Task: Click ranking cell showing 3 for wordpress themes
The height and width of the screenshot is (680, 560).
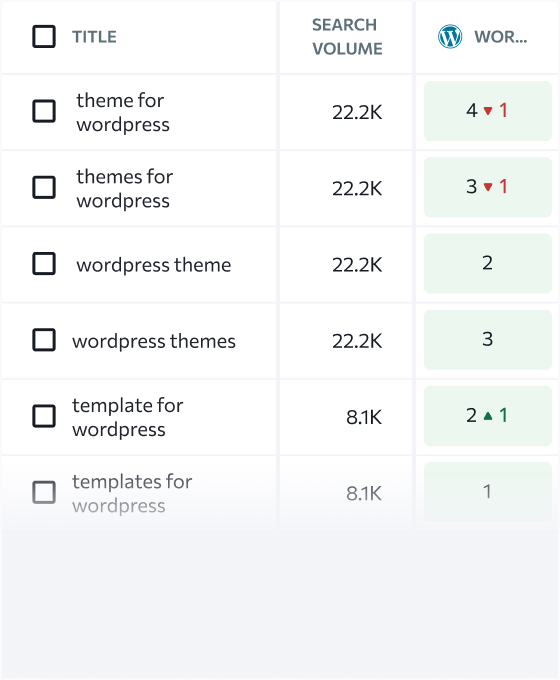Action: [x=488, y=340]
